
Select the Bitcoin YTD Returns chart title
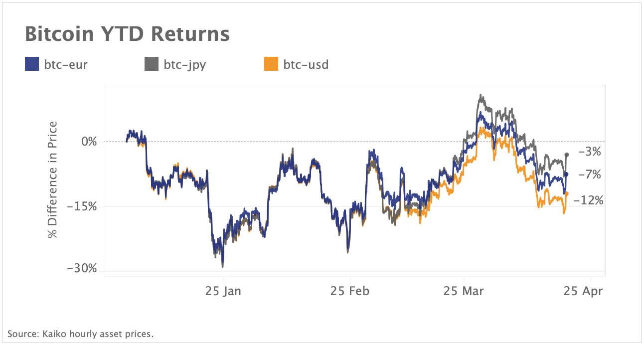[127, 34]
